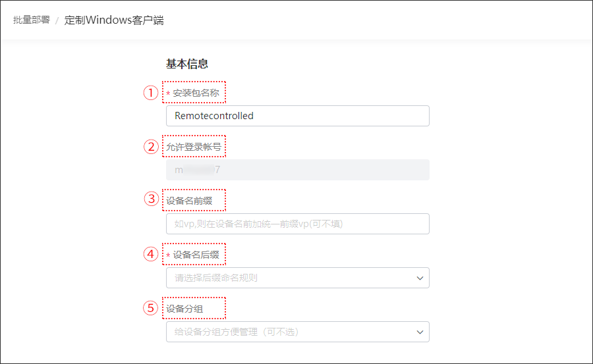Click the 允许登录帐号 field label
Screen dimensions: 593x364
coord(194,147)
